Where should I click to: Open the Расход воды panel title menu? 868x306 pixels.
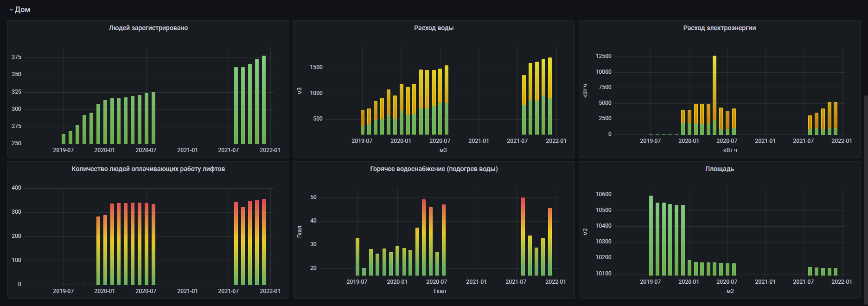click(434, 28)
